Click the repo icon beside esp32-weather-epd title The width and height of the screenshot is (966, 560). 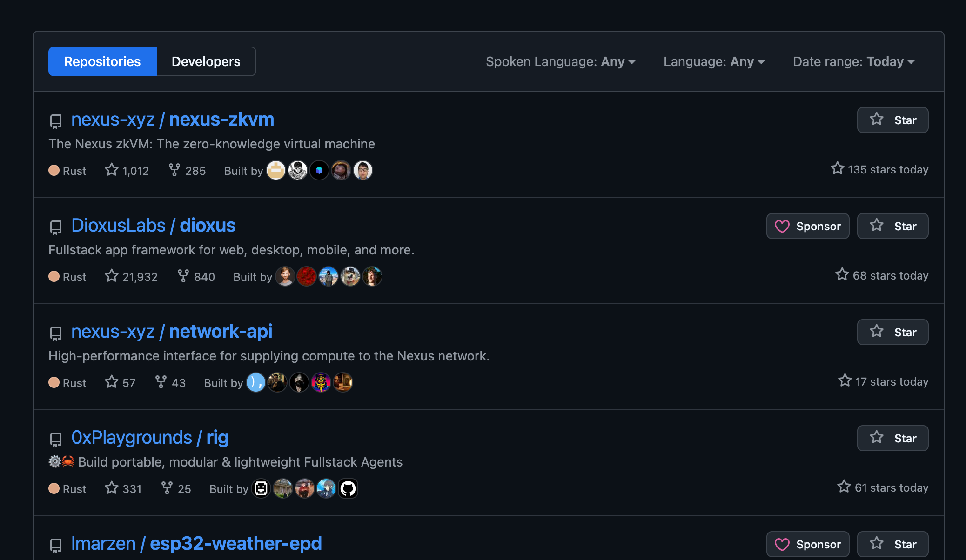coord(56,546)
